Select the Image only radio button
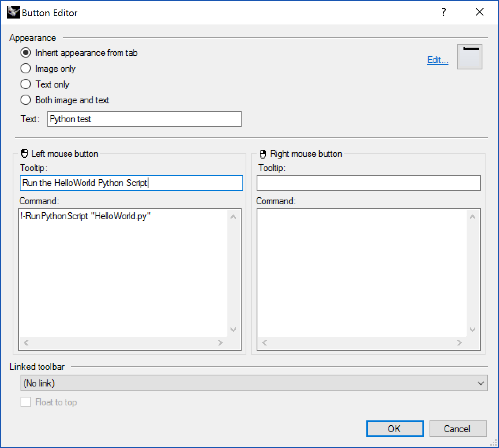This screenshot has height=448, width=499. pyautogui.click(x=26, y=69)
